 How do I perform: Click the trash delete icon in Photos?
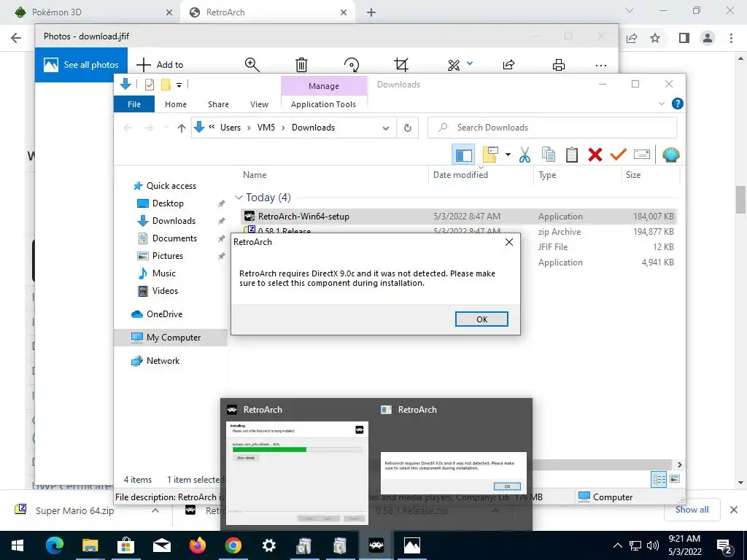(x=301, y=65)
